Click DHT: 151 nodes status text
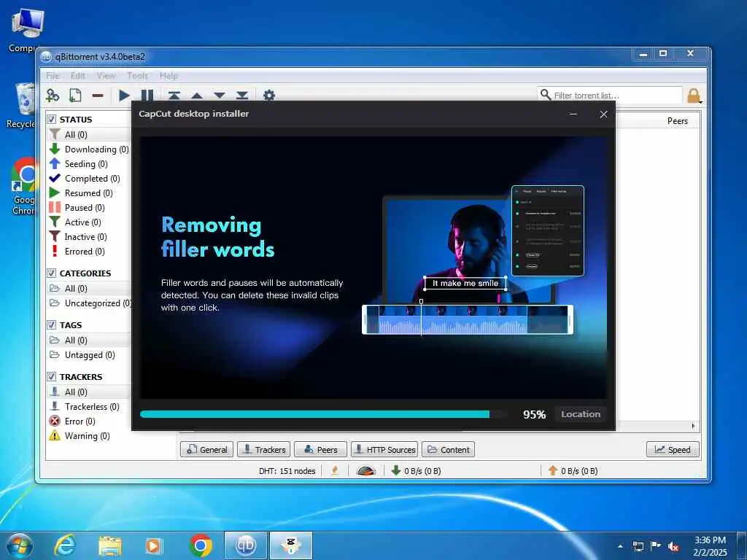Image resolution: width=747 pixels, height=560 pixels. [287, 471]
